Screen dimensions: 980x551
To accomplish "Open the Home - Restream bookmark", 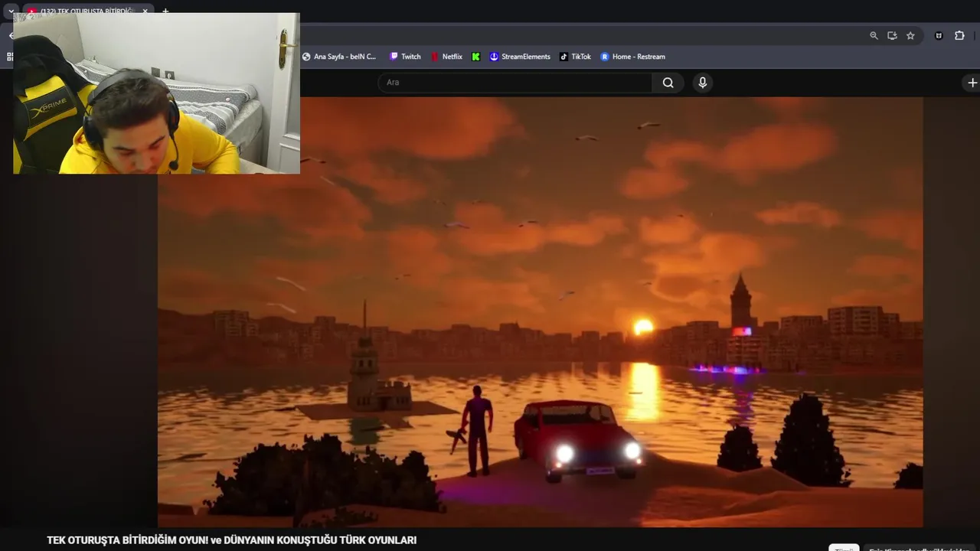I will (632, 57).
